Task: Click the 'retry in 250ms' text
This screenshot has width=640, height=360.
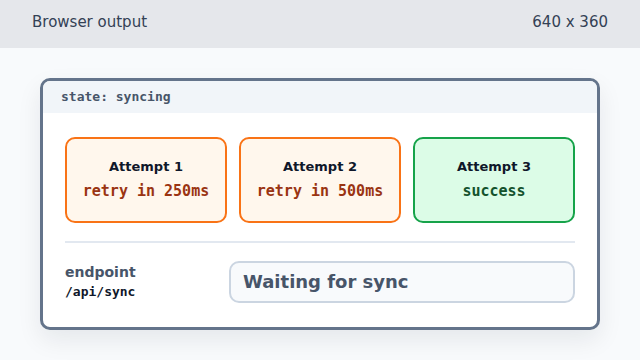Action: point(146,191)
